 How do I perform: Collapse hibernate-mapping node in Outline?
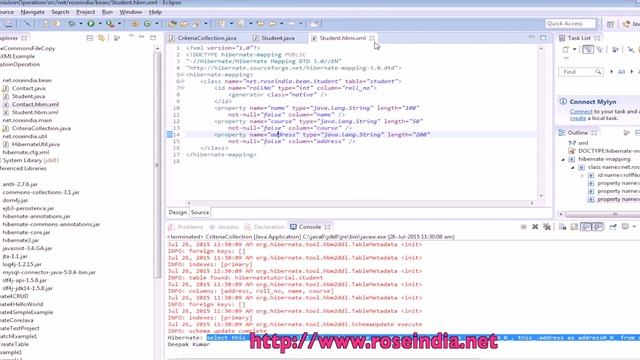click(x=563, y=159)
